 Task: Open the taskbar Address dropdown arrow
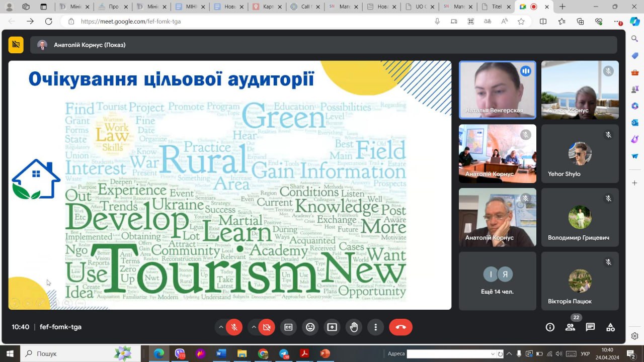pos(493,354)
